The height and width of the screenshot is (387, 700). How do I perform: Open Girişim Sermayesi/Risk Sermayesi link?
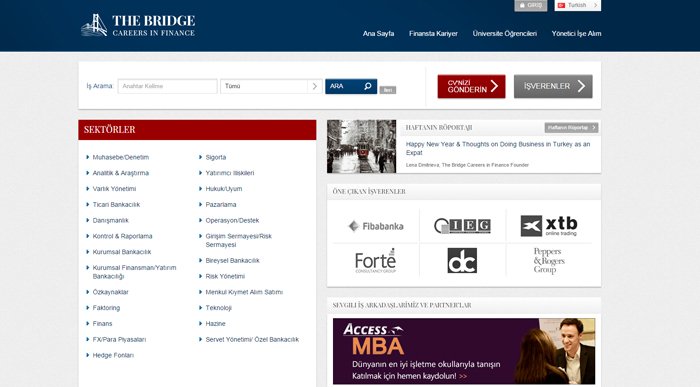click(x=238, y=240)
